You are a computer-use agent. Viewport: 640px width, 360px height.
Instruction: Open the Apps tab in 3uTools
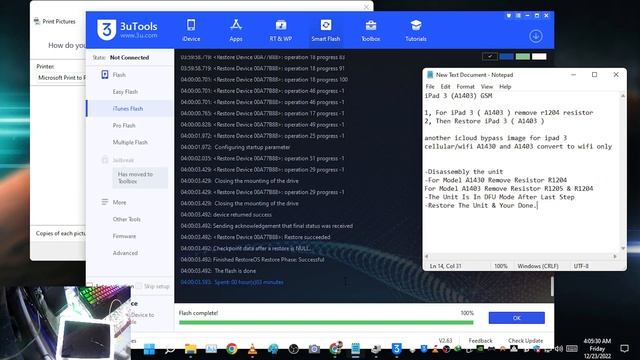(236, 30)
